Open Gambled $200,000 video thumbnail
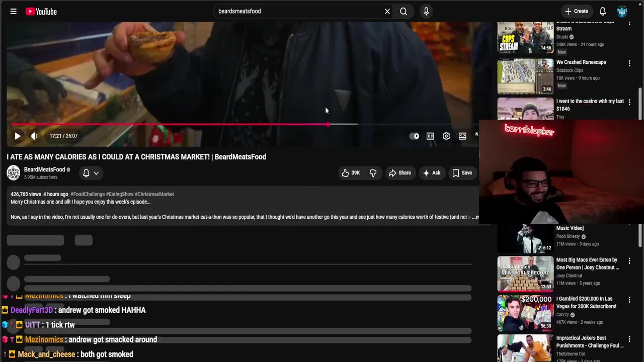644x362 pixels. [525, 313]
